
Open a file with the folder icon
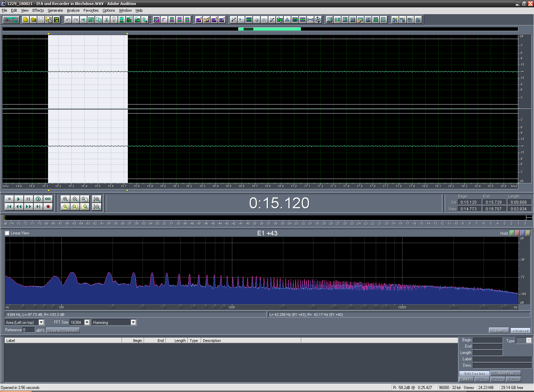[33, 20]
